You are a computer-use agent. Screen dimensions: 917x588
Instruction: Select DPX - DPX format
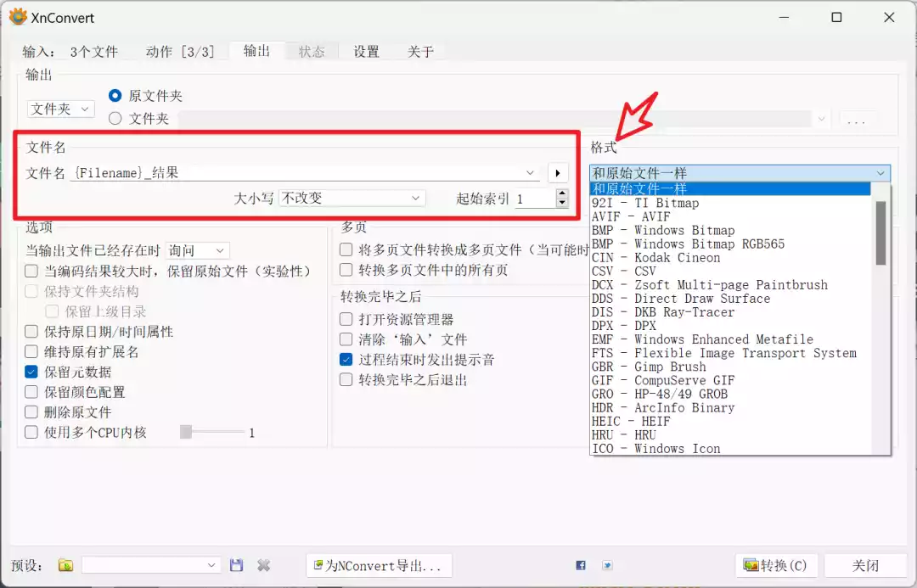[x=730, y=326]
